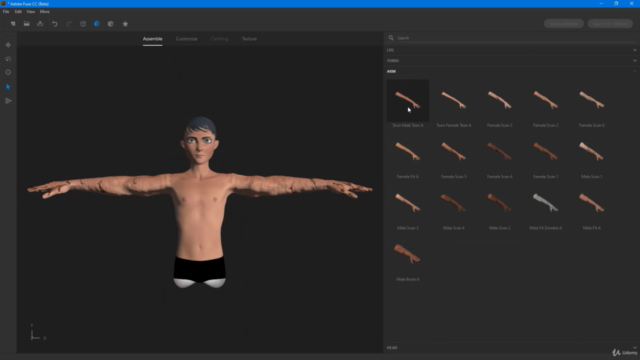Switch to the Texture tab

pos(249,39)
